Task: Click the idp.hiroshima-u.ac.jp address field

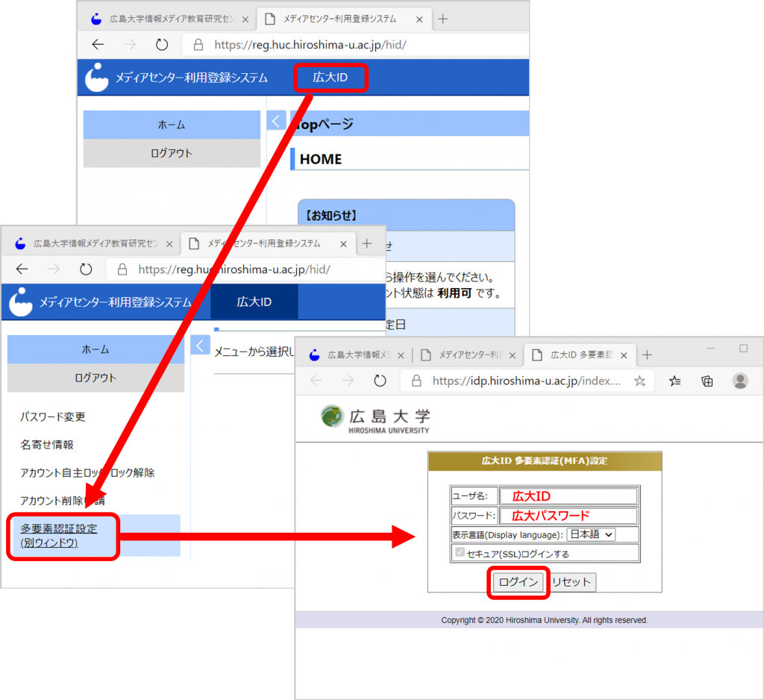Action: [526, 381]
